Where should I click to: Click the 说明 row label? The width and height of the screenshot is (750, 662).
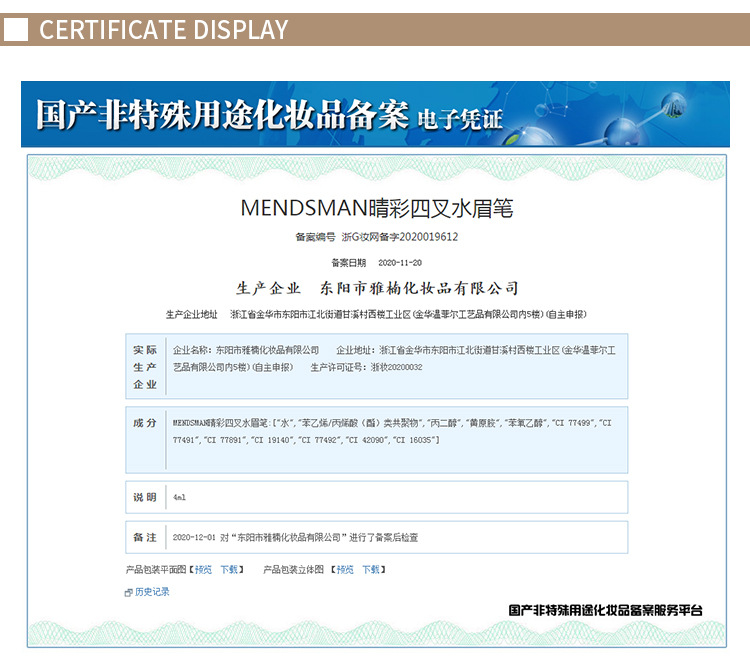coord(145,497)
